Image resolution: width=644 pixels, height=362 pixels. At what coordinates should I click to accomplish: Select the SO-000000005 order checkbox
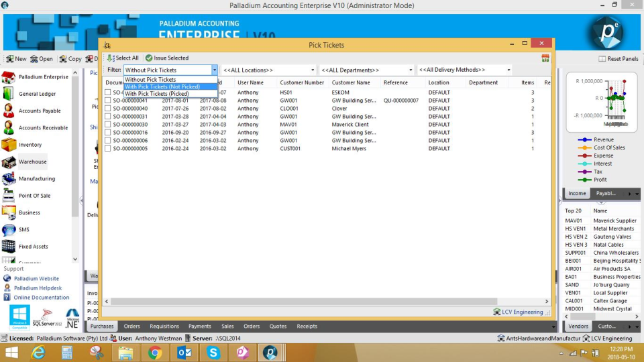click(108, 149)
